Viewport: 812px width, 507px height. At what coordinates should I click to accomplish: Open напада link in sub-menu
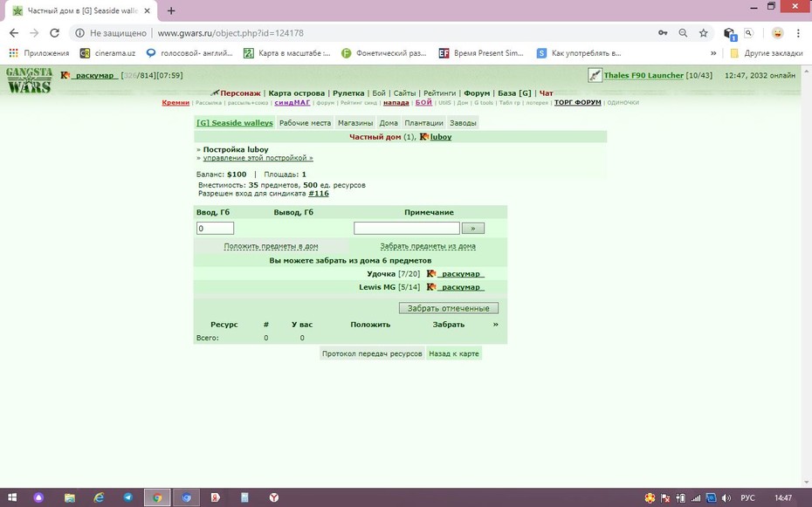pos(396,102)
